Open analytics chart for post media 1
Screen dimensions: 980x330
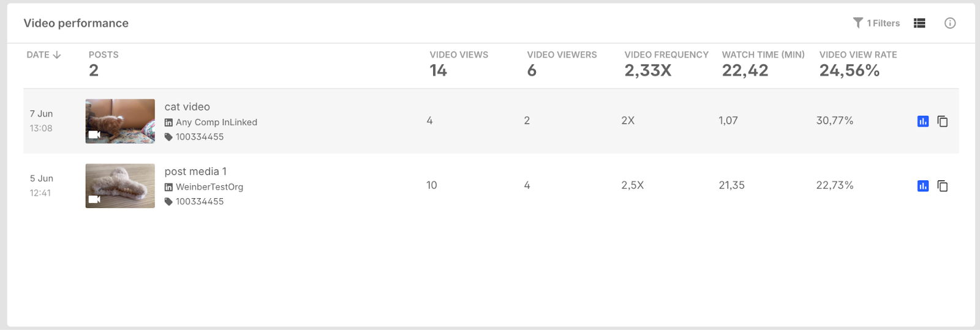[923, 186]
